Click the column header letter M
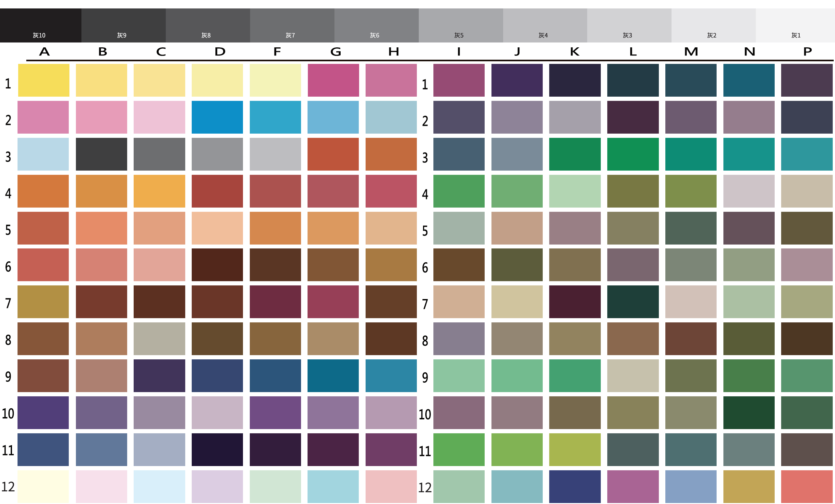The image size is (835, 504). pos(691,52)
